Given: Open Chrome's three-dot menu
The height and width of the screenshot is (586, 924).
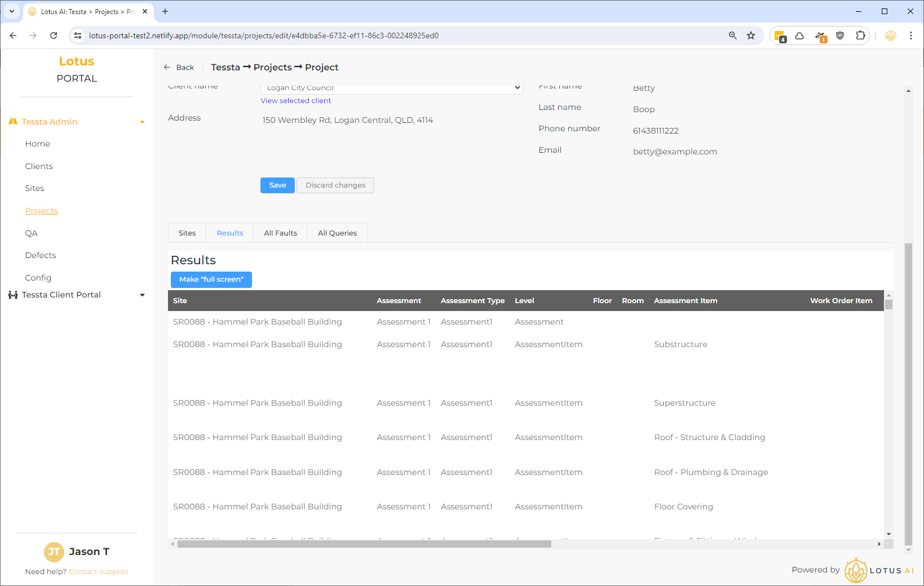Looking at the screenshot, I should click(x=910, y=35).
